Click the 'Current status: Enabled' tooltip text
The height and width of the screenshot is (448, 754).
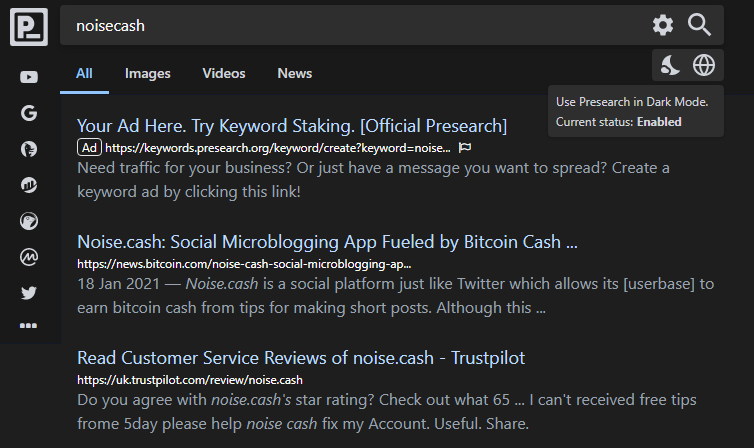(618, 122)
